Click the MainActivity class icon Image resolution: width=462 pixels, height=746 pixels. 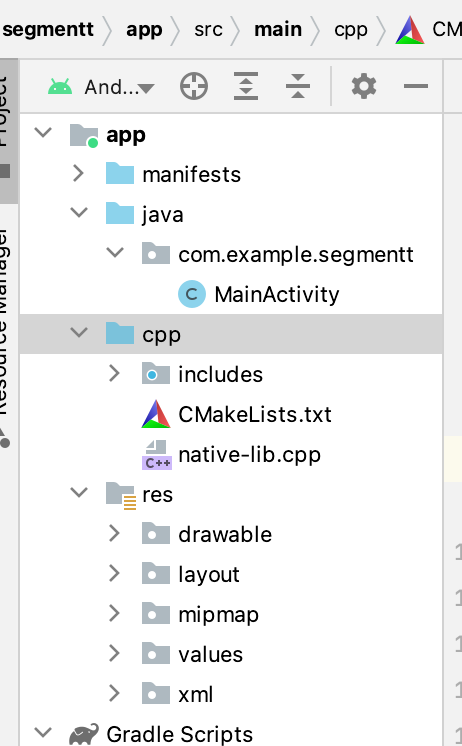coord(192,294)
